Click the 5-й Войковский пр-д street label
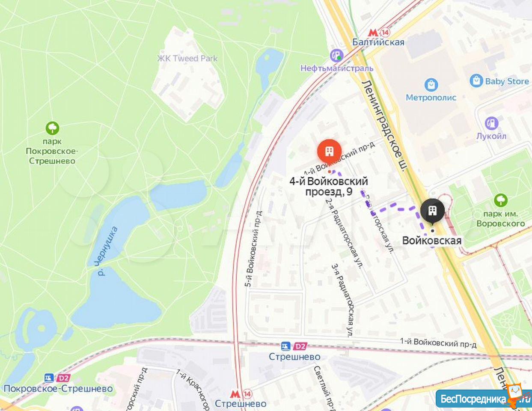This screenshot has width=532, height=411. (x=253, y=249)
